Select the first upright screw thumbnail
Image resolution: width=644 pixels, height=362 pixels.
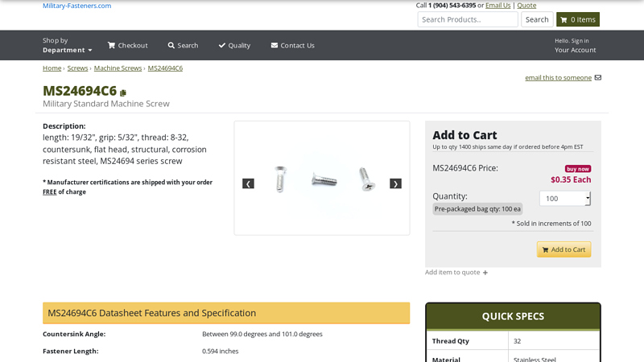tap(280, 179)
